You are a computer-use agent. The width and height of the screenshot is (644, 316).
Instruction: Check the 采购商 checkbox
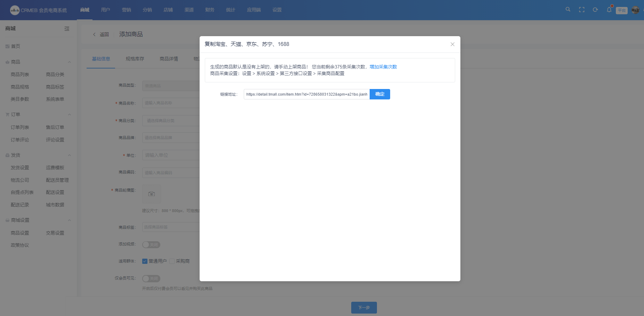click(172, 261)
